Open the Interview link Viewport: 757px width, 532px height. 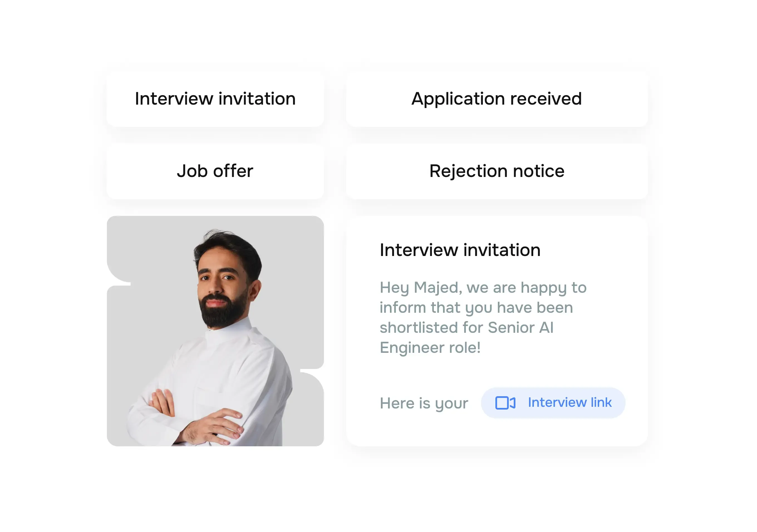(569, 402)
